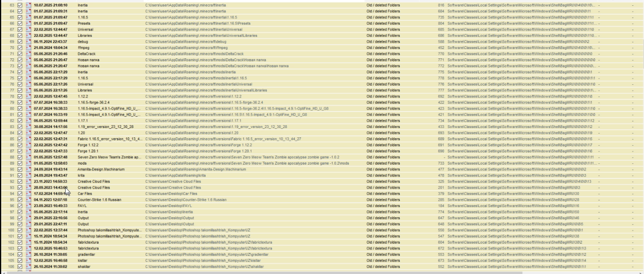Click the icon next to the Presets entry
Viewport: 644px width, 274px height.
click(x=28, y=23)
